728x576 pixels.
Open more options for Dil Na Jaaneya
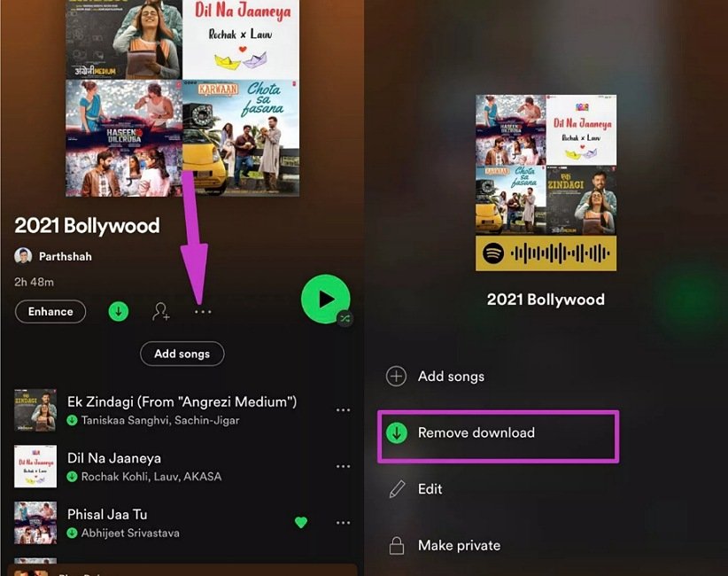click(x=343, y=467)
